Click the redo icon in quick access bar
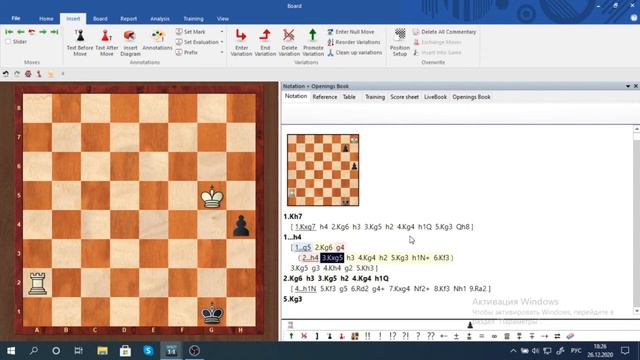Screen dimensions: 640x360 point(17,74)
